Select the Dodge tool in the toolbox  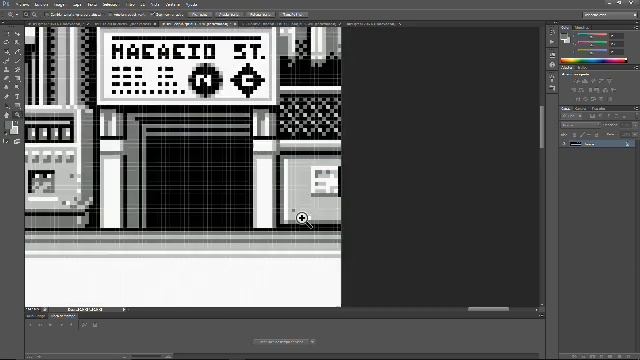coord(17,87)
